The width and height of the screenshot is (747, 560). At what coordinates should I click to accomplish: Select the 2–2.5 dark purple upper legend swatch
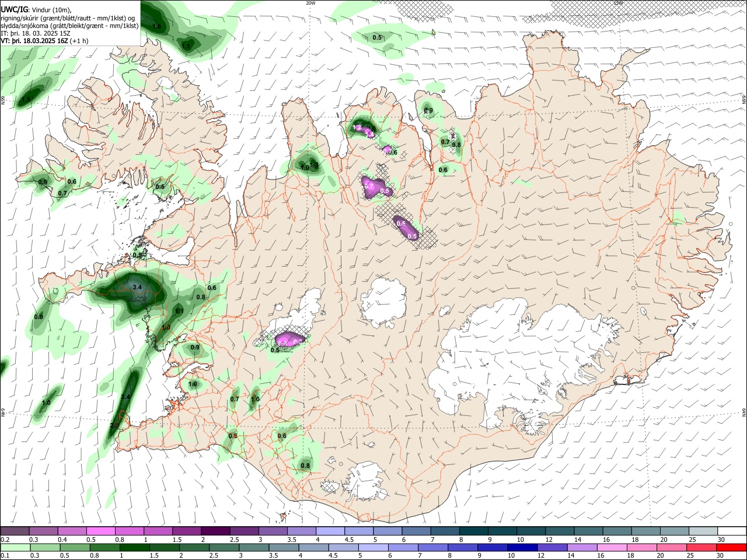[x=215, y=531]
